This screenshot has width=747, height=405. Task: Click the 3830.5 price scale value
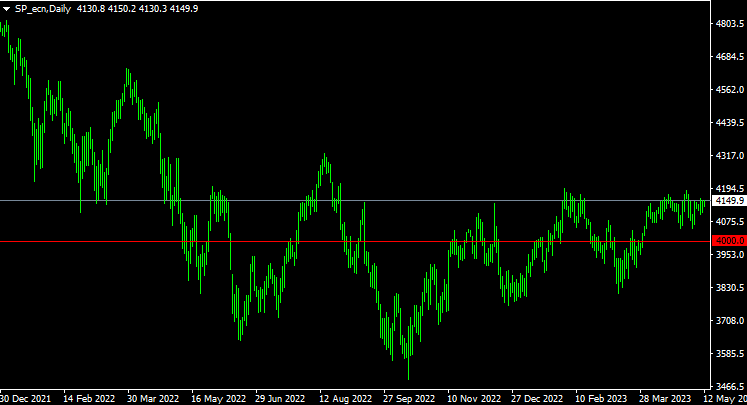pos(729,288)
